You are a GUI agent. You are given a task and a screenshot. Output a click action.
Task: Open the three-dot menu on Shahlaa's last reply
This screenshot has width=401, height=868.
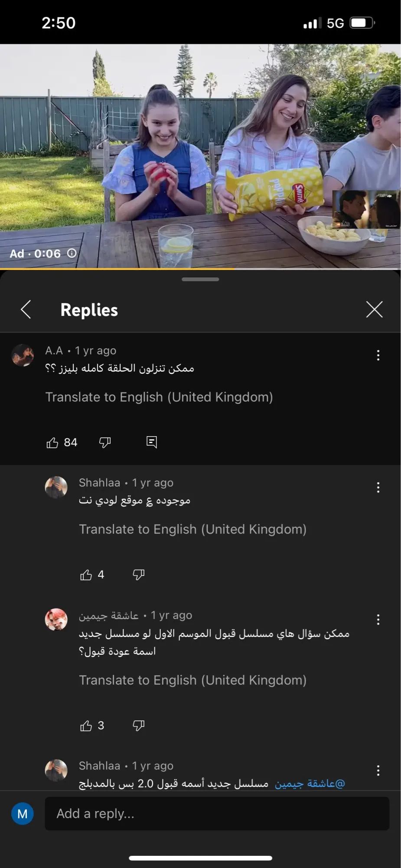click(x=378, y=770)
